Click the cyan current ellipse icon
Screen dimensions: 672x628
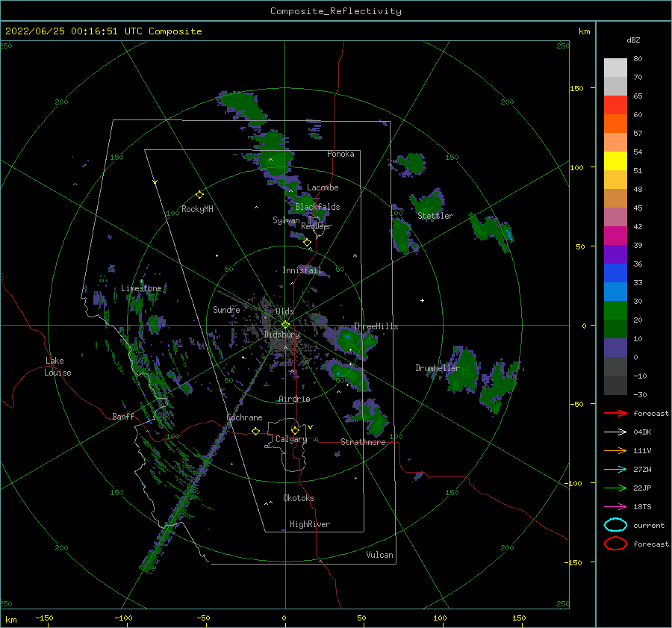pyautogui.click(x=615, y=525)
